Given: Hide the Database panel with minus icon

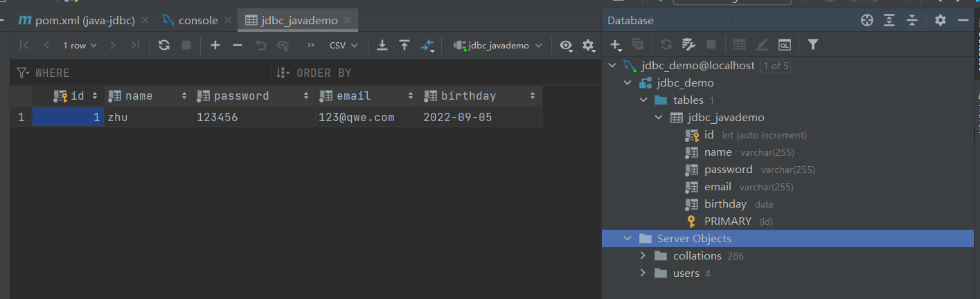Looking at the screenshot, I should point(963,20).
